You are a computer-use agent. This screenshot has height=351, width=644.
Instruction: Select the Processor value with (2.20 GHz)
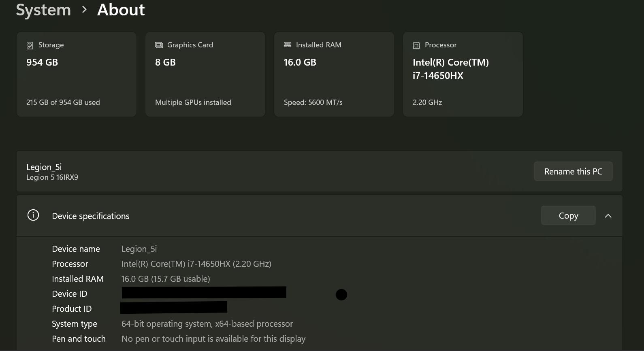tap(196, 264)
